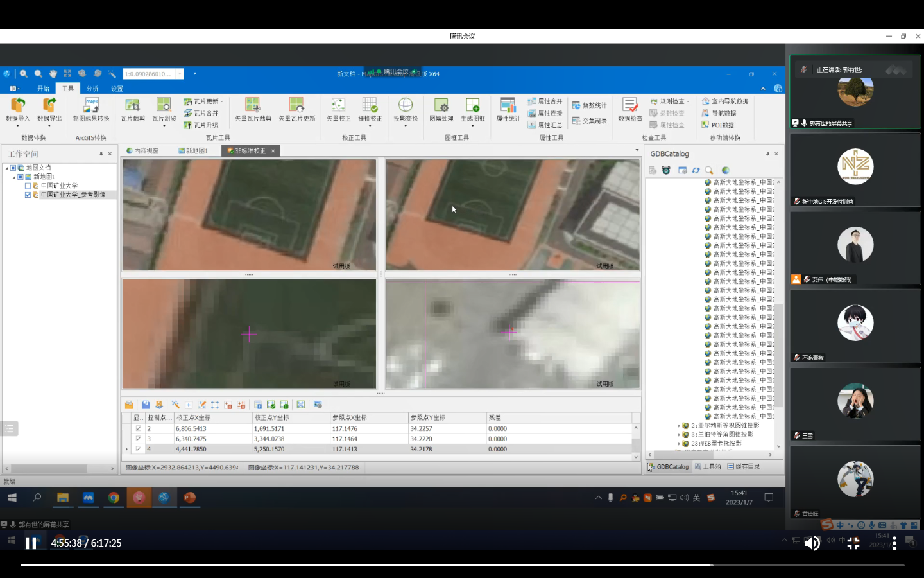The height and width of the screenshot is (578, 924).
Task: Open the 数据检查 data check tool
Action: coord(630,105)
